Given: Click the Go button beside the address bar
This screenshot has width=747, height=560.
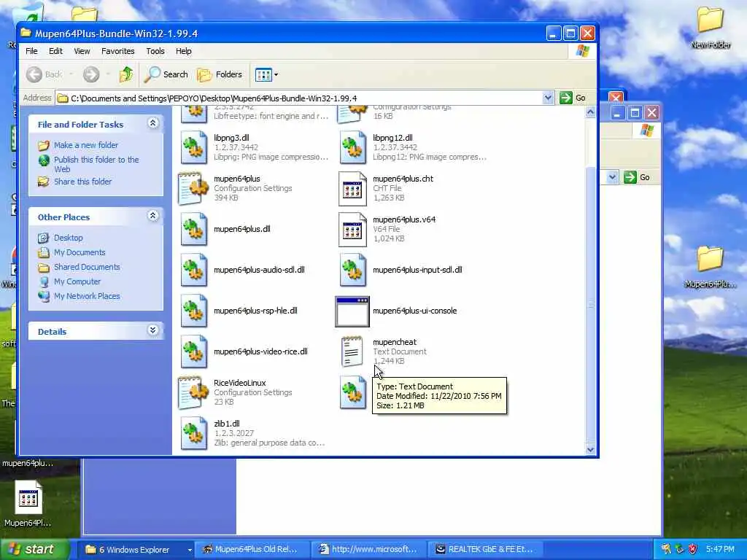Looking at the screenshot, I should coord(573,98).
